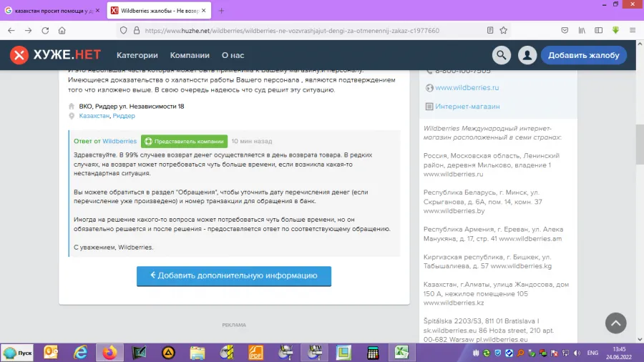644x362 pixels.
Task: Open the file manager folder in taskbar
Action: (x=197, y=353)
